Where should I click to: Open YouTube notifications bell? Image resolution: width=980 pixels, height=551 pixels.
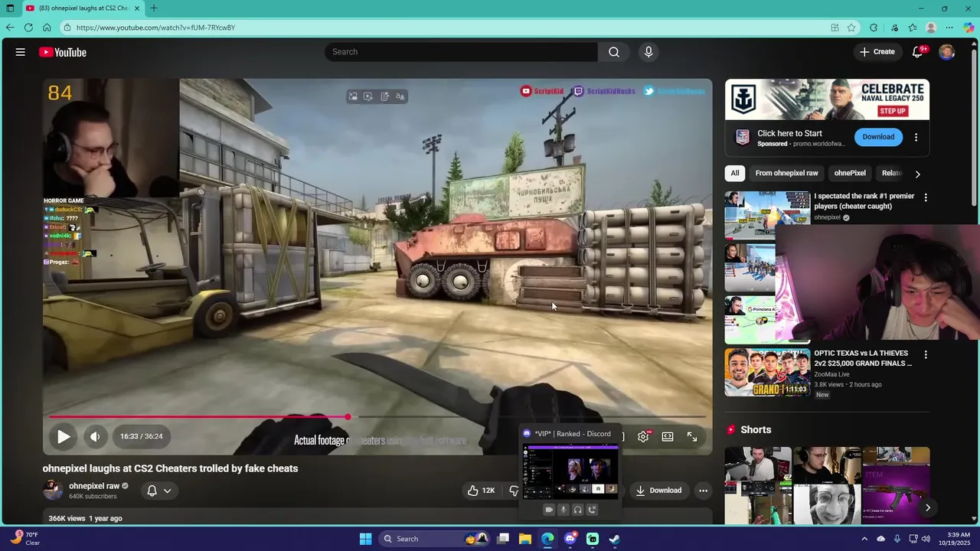(x=917, y=52)
